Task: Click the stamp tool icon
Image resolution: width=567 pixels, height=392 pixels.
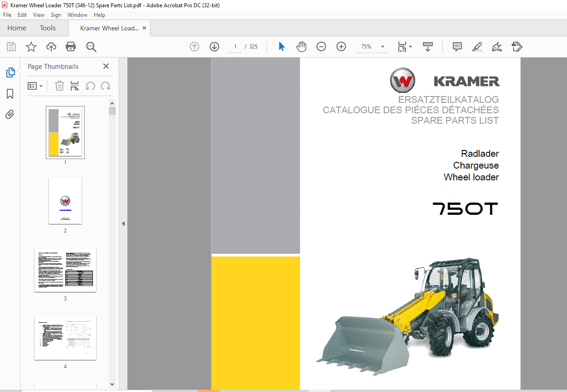Action: (x=517, y=47)
